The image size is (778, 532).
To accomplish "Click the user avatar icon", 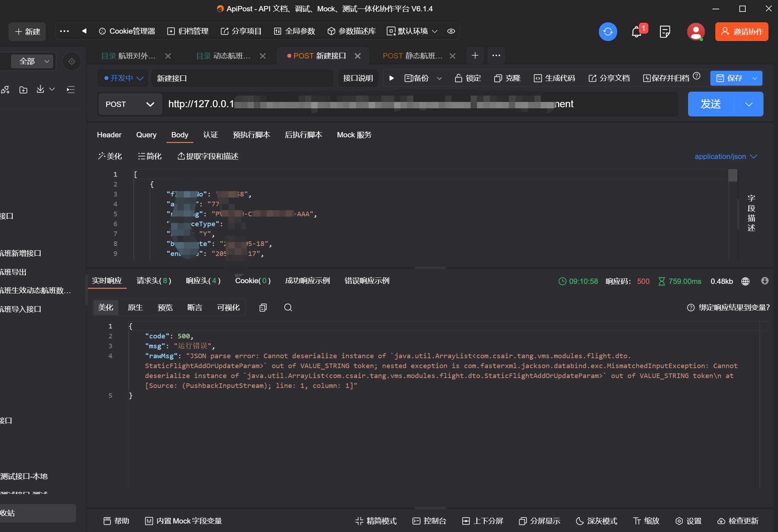I will (x=695, y=32).
